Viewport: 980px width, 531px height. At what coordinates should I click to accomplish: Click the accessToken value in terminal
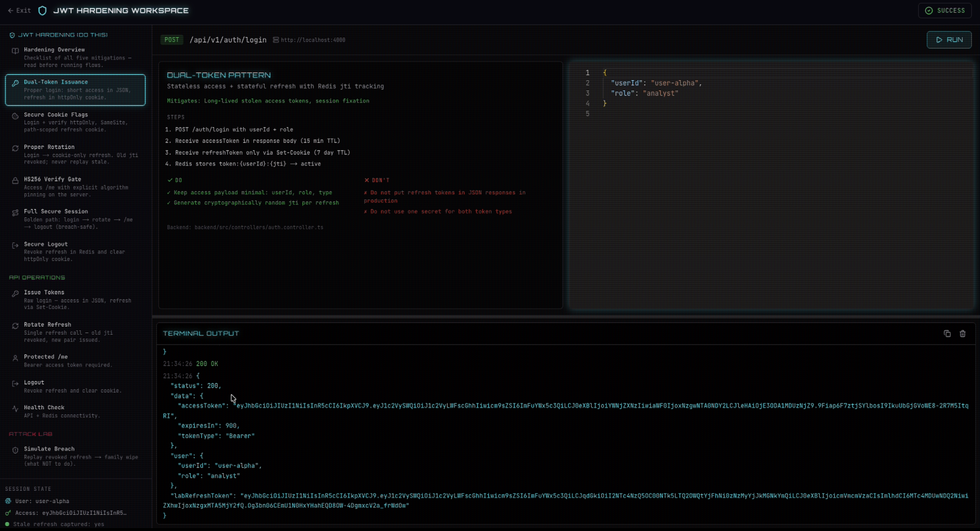click(x=565, y=411)
